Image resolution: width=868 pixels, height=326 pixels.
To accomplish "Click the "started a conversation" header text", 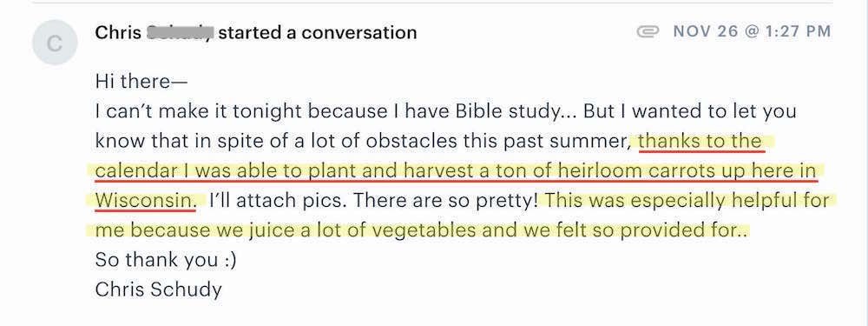I will (x=318, y=33).
